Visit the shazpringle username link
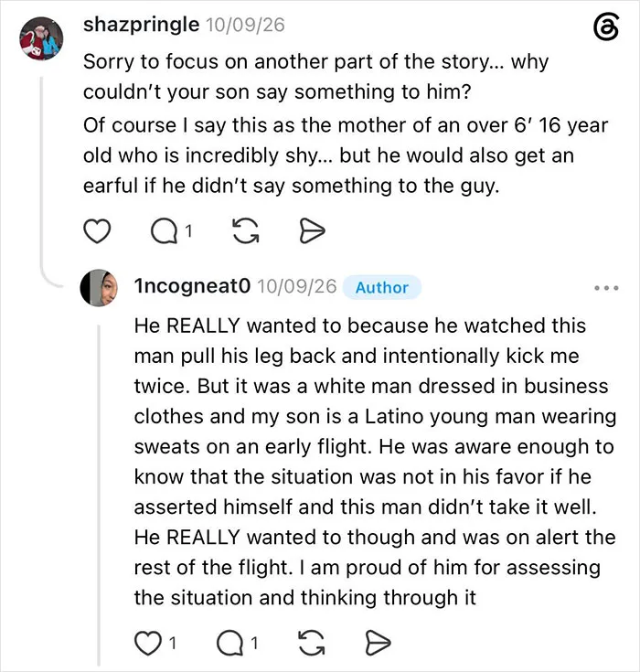 point(142,25)
